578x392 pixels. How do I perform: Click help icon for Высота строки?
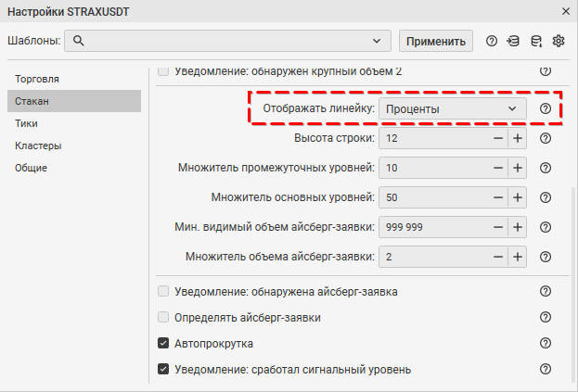(546, 138)
